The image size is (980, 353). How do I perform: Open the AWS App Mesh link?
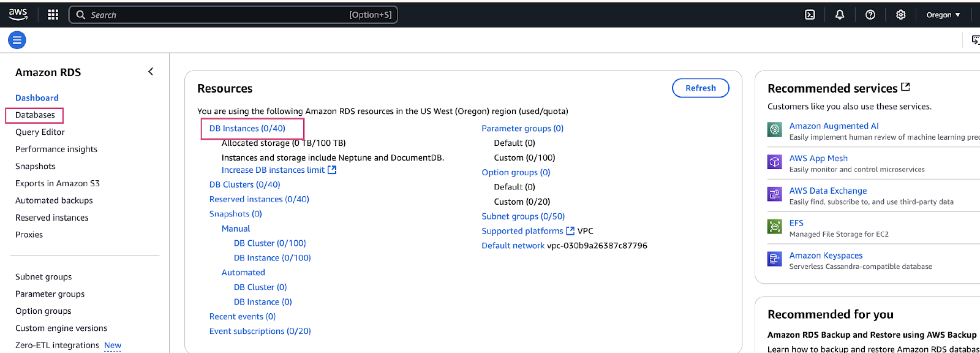(818, 158)
